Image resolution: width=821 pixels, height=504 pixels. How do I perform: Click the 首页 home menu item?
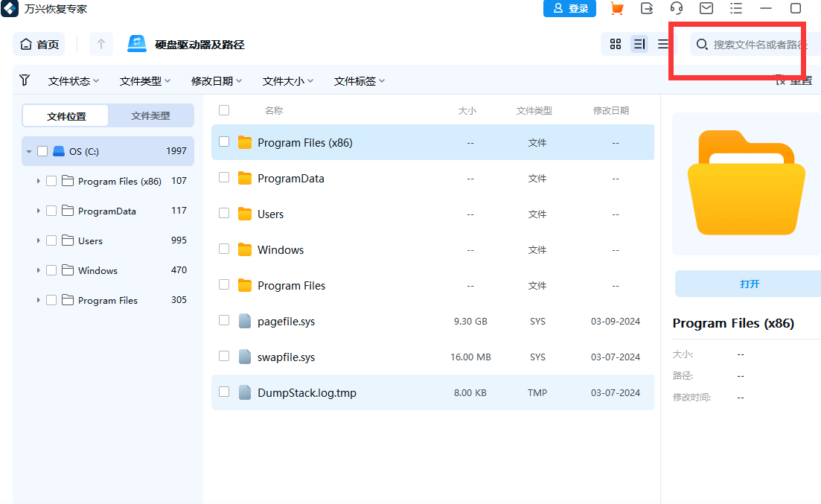coord(39,44)
